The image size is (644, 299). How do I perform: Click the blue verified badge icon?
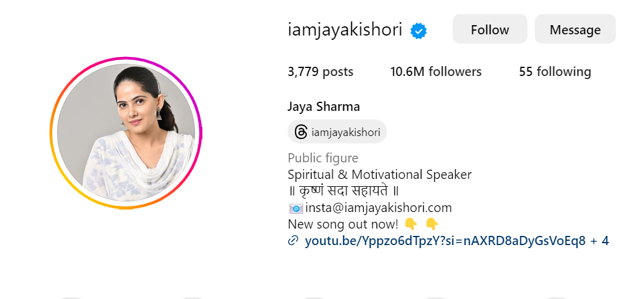[418, 31]
